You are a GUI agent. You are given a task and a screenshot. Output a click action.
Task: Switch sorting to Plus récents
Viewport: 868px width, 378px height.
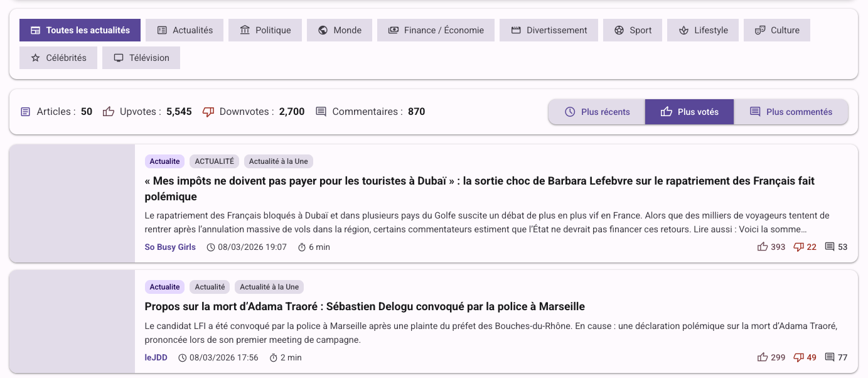(x=597, y=111)
